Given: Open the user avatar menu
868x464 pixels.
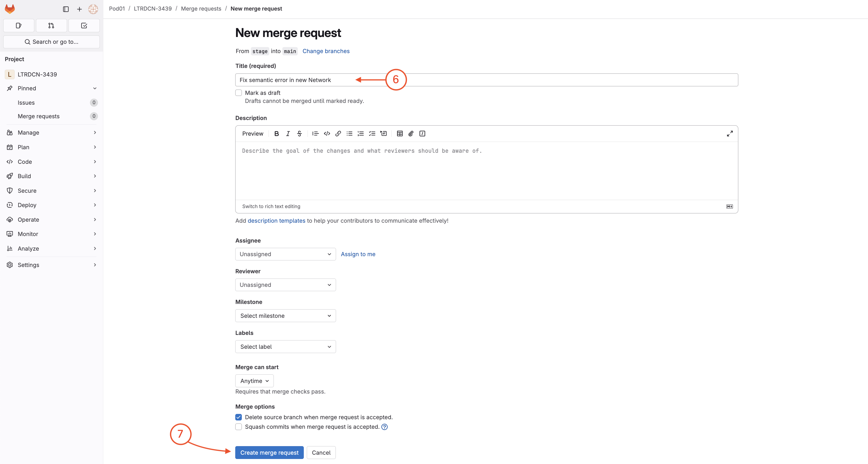Looking at the screenshot, I should pyautogui.click(x=93, y=9).
